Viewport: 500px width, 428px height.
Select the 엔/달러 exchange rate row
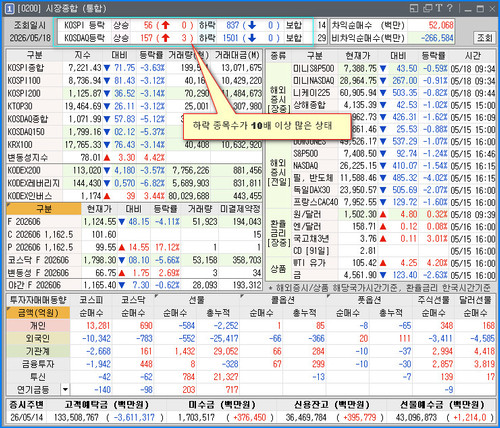click(x=394, y=227)
